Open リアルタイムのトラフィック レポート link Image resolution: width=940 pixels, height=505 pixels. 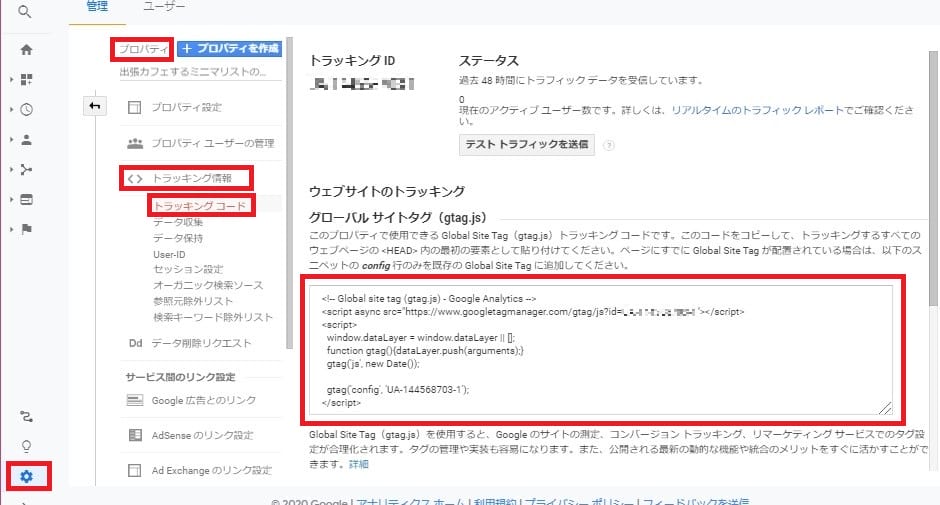pyautogui.click(x=757, y=110)
